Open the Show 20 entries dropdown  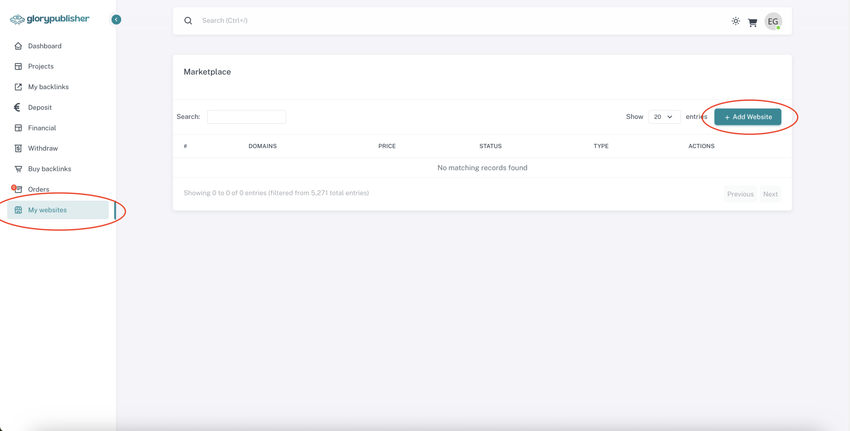[x=664, y=117]
